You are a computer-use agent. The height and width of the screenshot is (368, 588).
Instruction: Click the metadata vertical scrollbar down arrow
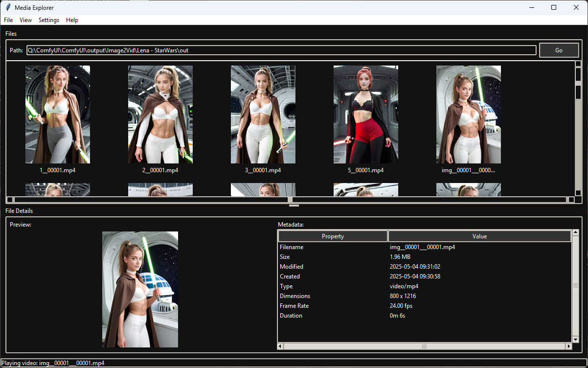point(575,339)
